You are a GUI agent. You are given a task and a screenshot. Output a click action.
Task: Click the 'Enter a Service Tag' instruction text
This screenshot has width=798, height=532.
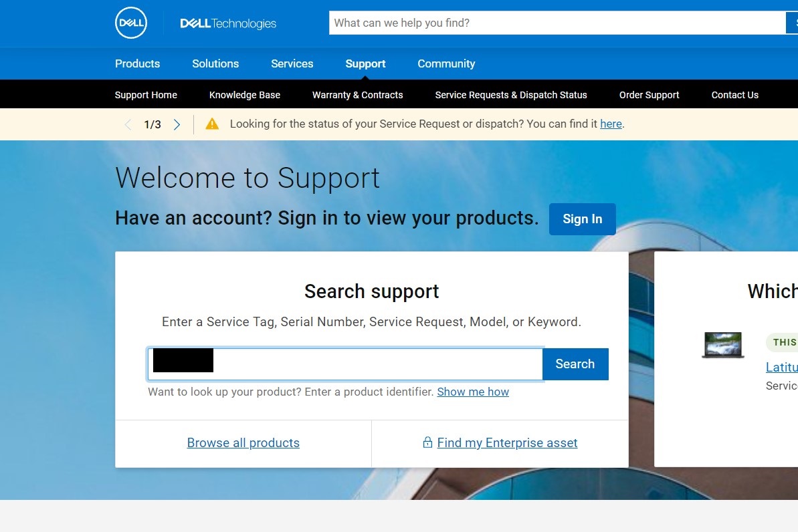click(371, 322)
